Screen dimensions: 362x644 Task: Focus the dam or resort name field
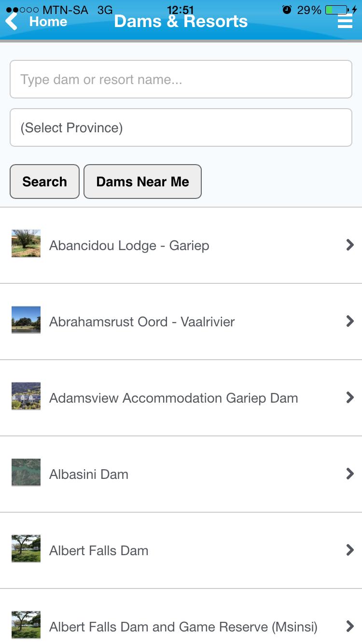[x=181, y=79]
